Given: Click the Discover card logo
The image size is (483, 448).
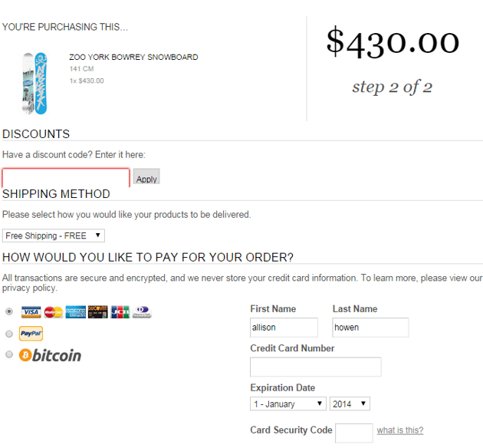Looking at the screenshot, I should (97, 312).
